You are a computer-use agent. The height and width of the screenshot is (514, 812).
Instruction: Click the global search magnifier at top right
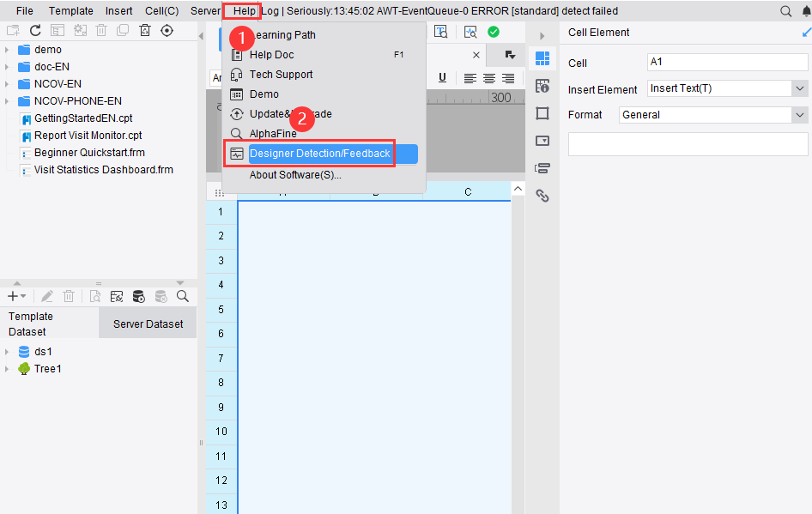coord(785,11)
